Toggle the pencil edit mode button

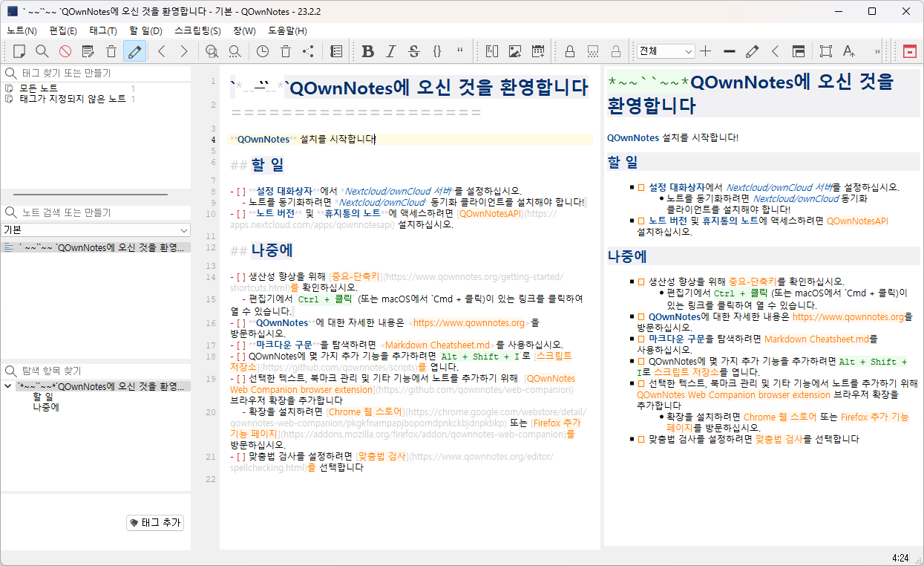(134, 51)
